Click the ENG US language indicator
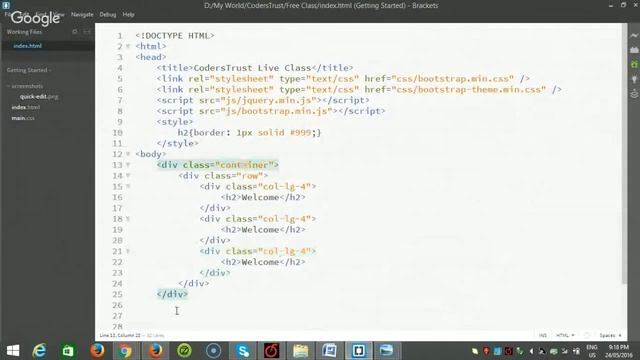The width and height of the screenshot is (640, 360). click(x=592, y=351)
